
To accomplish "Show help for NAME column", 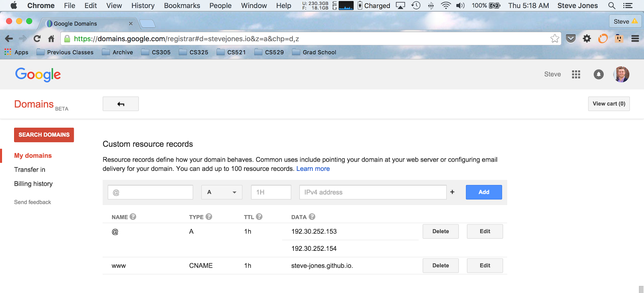I will [x=133, y=217].
